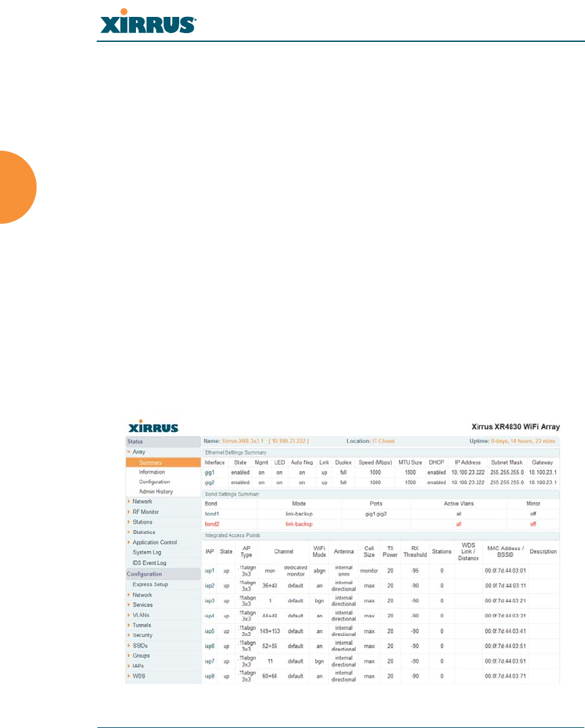
Task: Expand the RF Monitor section
Action: click(x=128, y=512)
